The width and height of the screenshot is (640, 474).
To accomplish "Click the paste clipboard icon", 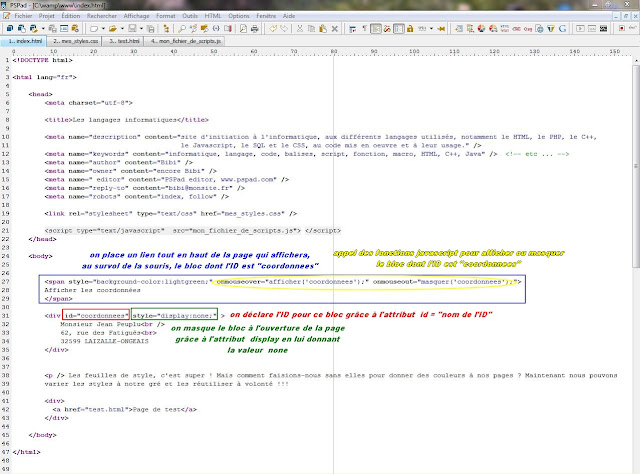I will coord(323,29).
